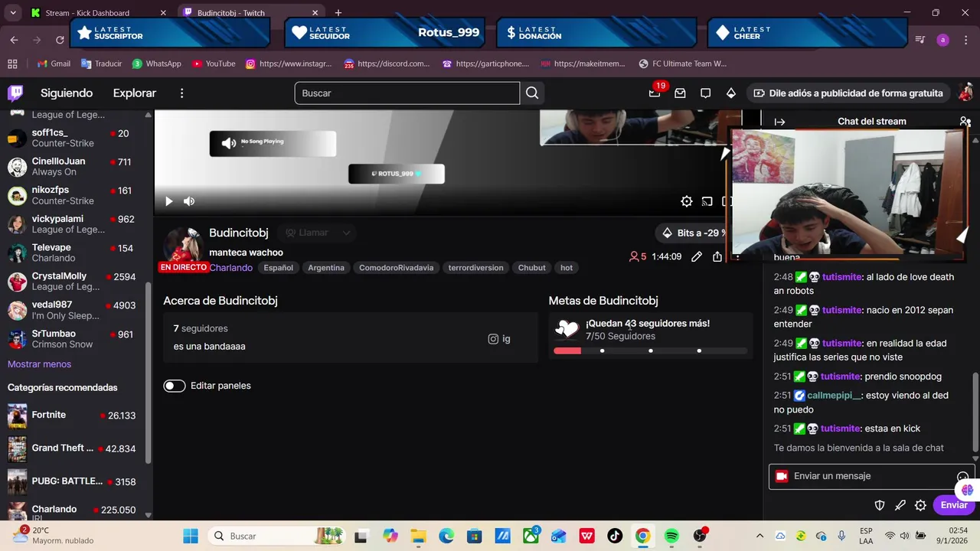Open whispers speech-bubble icon
This screenshot has width=980, height=551.
[x=706, y=93]
